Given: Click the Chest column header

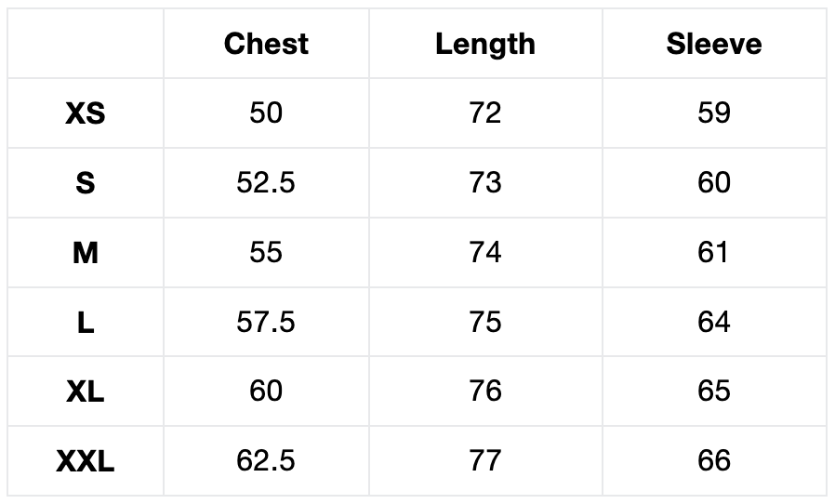Looking at the screenshot, I should tap(266, 44).
